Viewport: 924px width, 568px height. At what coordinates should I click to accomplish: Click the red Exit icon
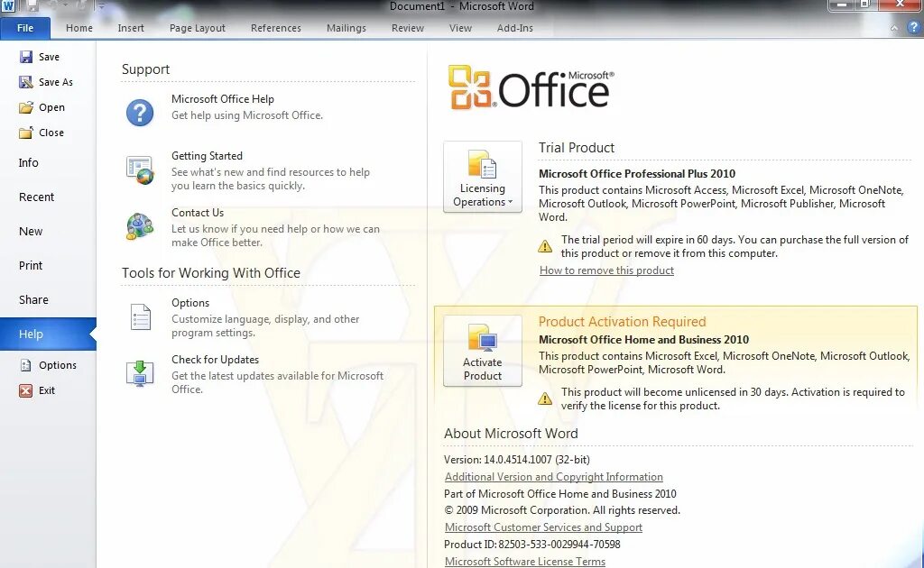point(26,390)
